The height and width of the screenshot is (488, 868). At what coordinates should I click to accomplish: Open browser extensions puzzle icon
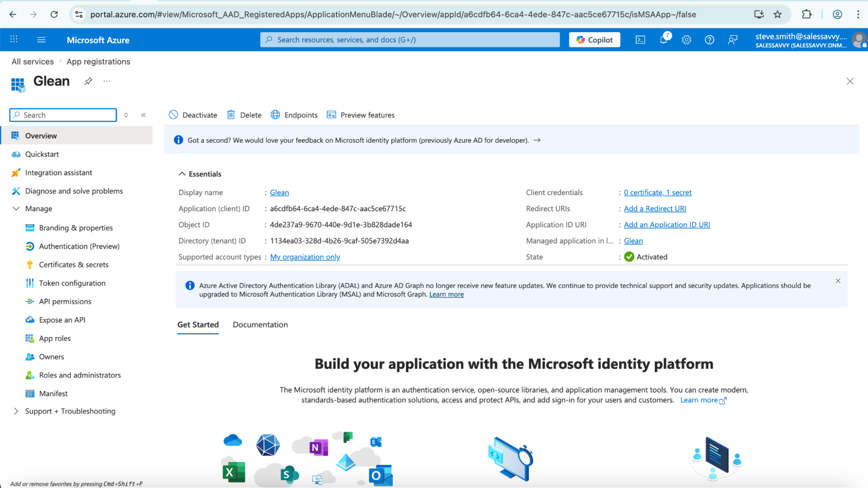806,14
